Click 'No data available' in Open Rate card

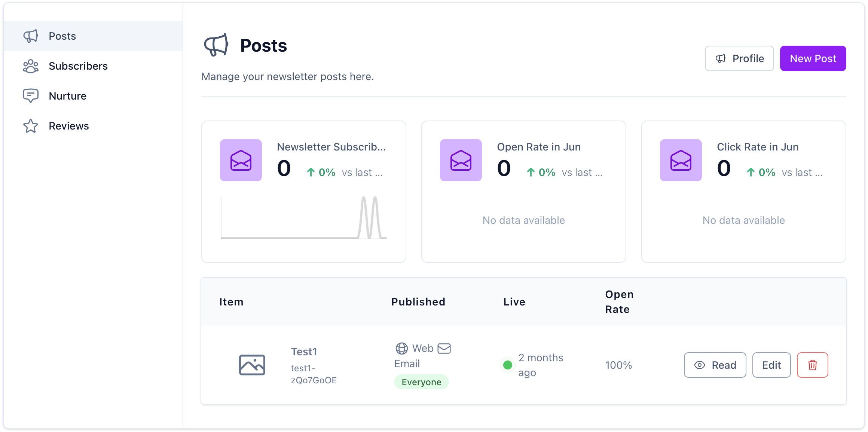[524, 220]
